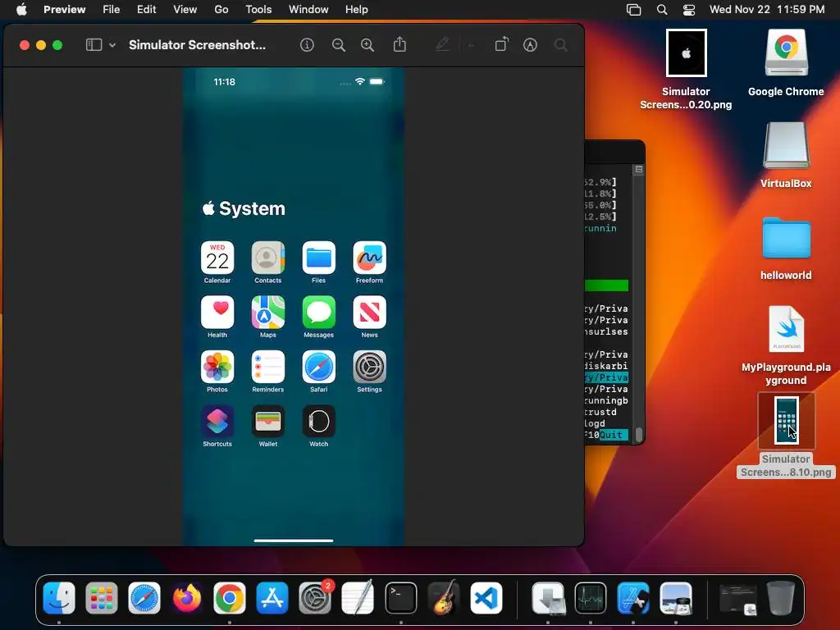
Task: Zoom in the Preview image
Action: pos(367,45)
